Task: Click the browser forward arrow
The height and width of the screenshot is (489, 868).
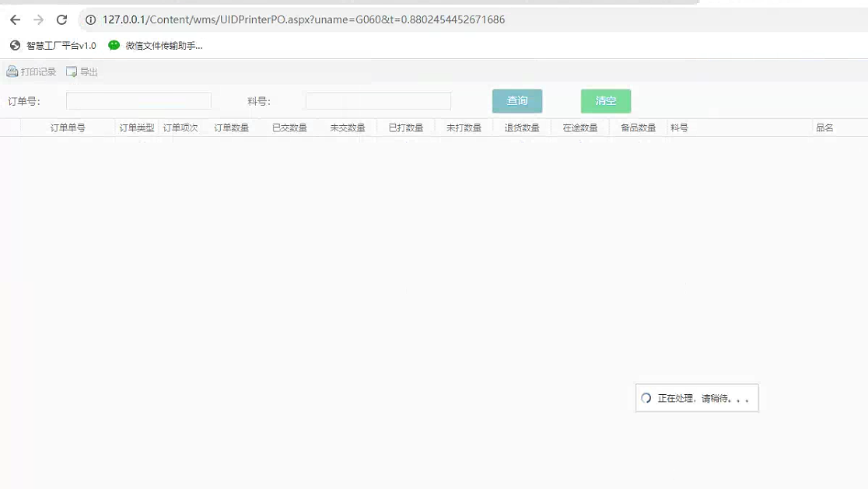Action: pos(39,19)
